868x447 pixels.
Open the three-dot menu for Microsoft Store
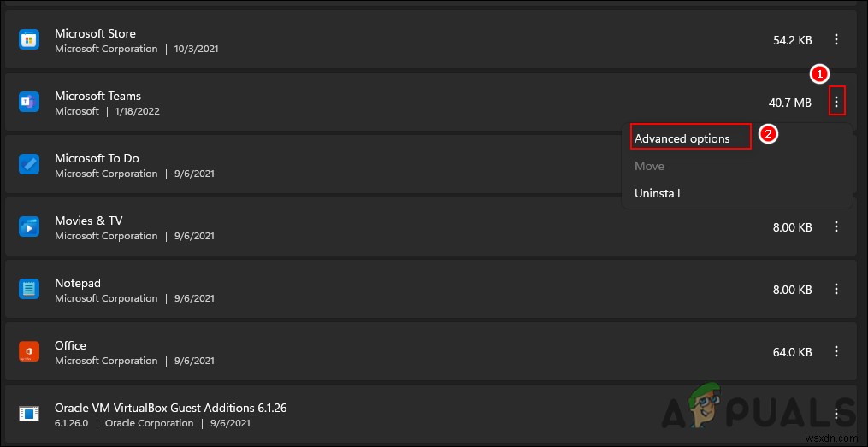836,40
